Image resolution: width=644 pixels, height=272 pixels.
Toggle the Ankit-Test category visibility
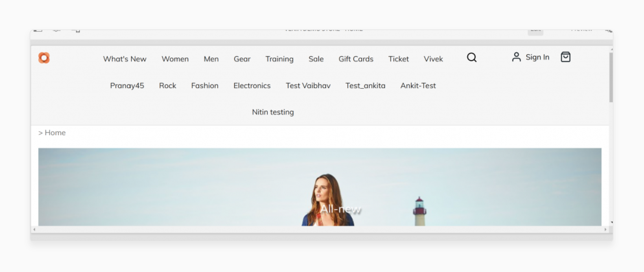coord(418,85)
